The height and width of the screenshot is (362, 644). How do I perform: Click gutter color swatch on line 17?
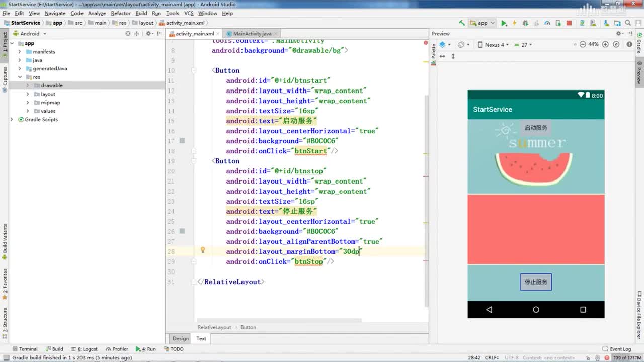click(x=182, y=141)
